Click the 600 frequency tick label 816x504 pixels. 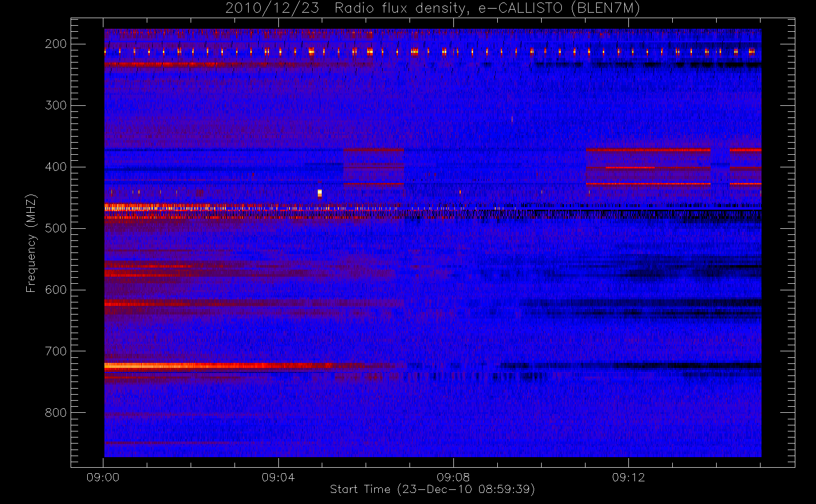55,290
